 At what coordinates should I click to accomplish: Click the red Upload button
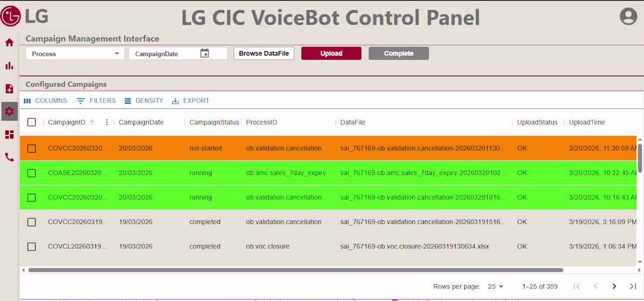(x=331, y=53)
